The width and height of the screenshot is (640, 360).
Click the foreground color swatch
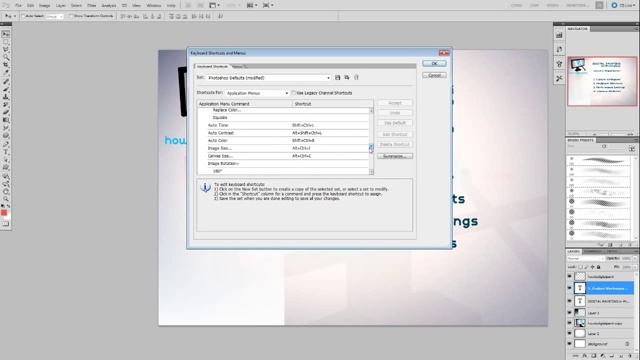[4, 213]
